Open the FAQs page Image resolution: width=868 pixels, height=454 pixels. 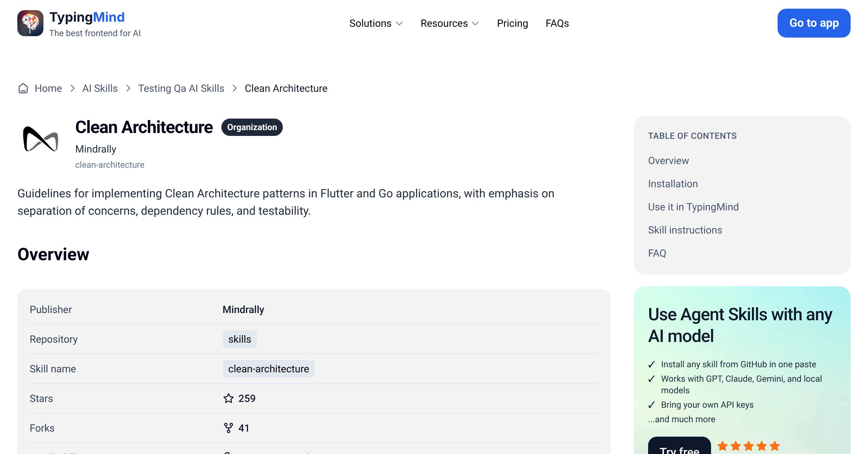click(x=557, y=23)
